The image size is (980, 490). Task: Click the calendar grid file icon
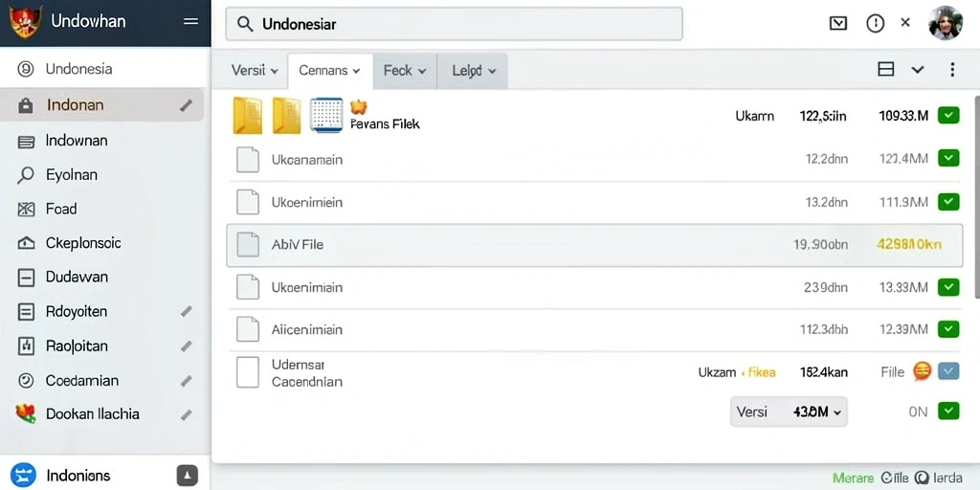click(x=326, y=115)
